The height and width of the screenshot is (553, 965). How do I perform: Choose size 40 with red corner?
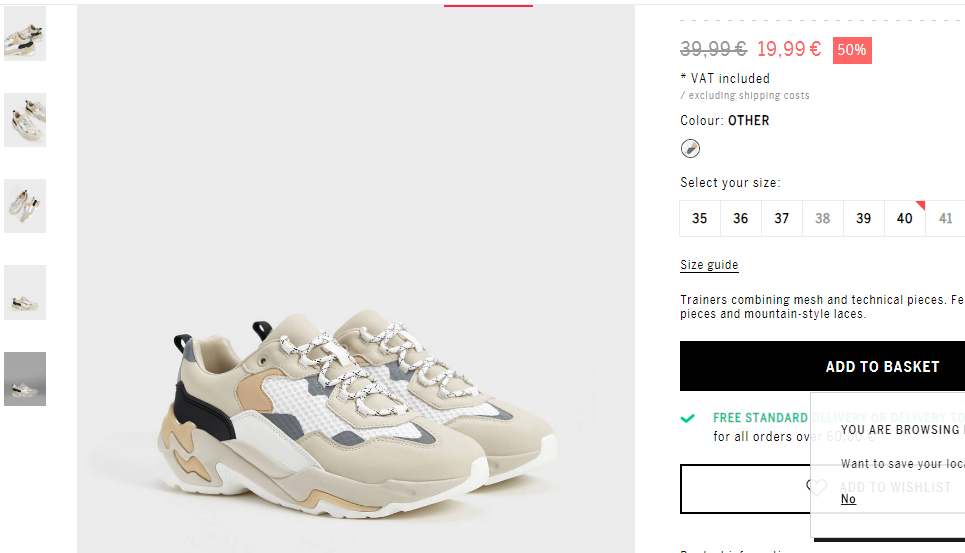[x=905, y=218]
